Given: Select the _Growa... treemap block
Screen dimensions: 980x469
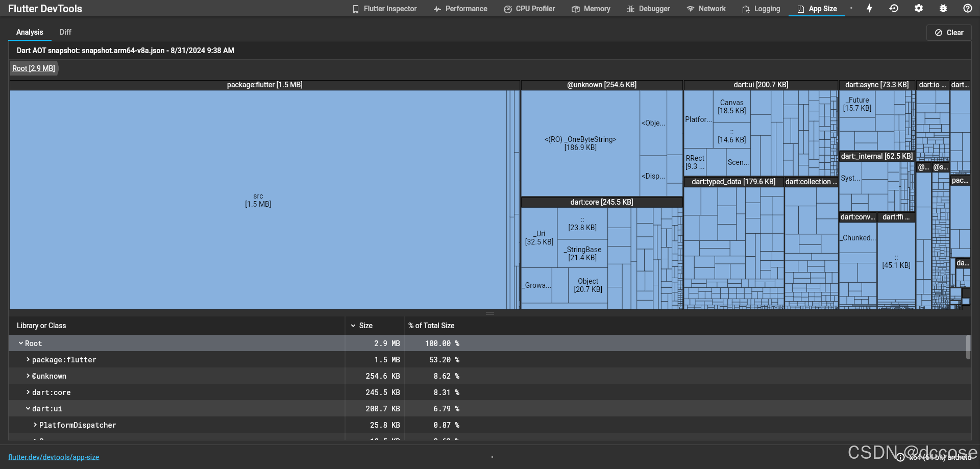Looking at the screenshot, I should point(536,285).
